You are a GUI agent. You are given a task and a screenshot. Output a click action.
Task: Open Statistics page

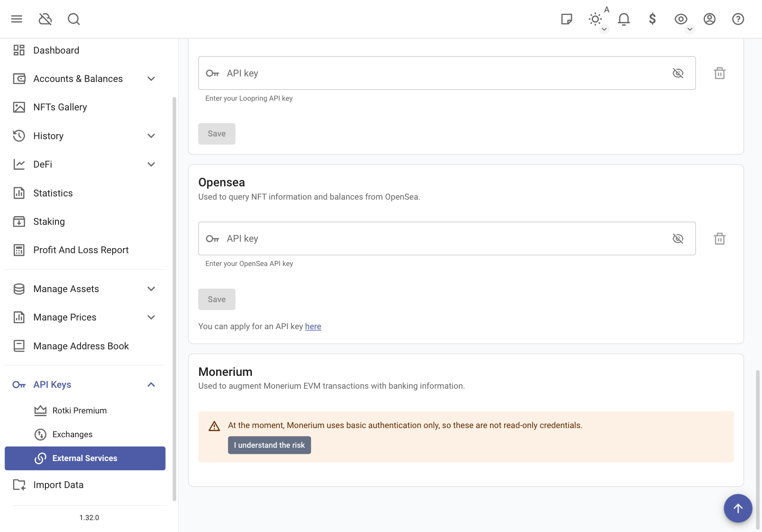tap(85, 193)
